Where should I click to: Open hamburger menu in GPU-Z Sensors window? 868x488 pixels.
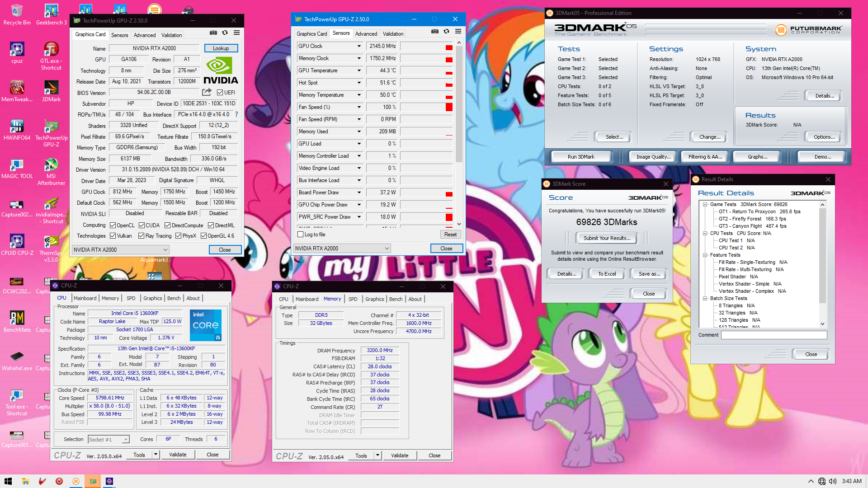[458, 32]
